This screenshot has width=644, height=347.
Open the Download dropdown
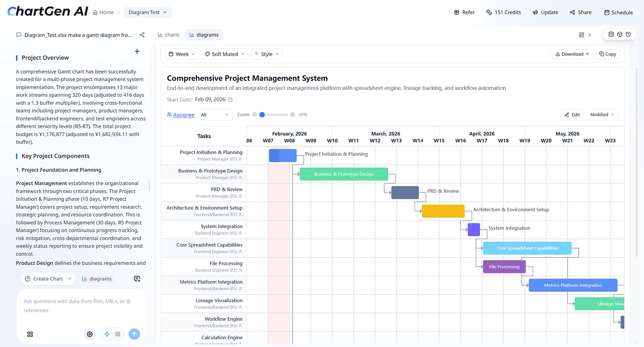572,54
